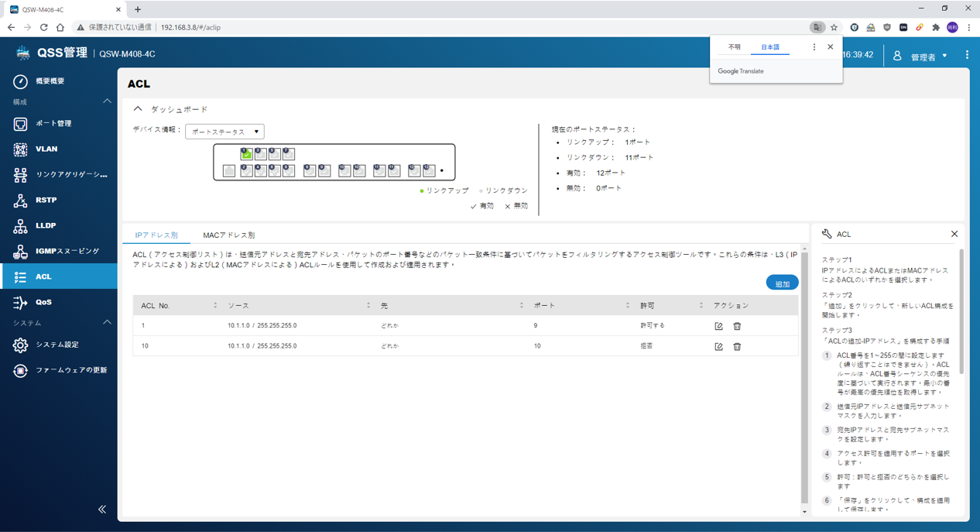Close the ACL help panel
This screenshot has height=532, width=980.
(x=954, y=234)
